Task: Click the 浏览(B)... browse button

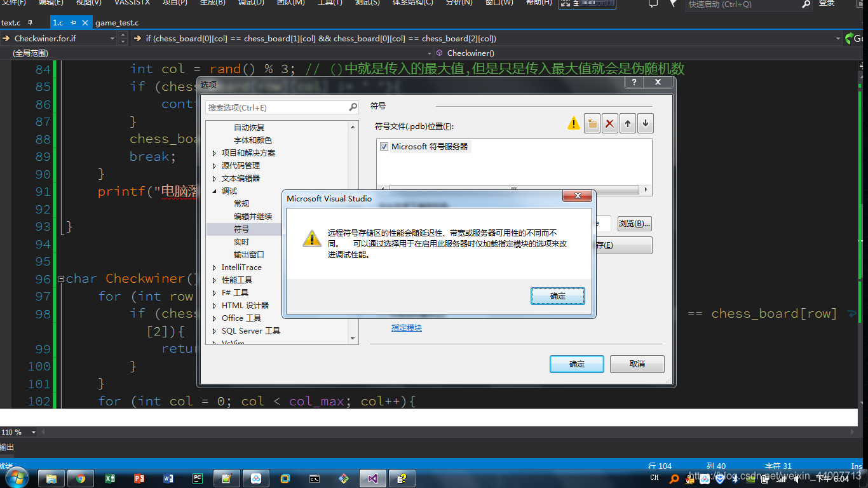Action: [x=634, y=224]
